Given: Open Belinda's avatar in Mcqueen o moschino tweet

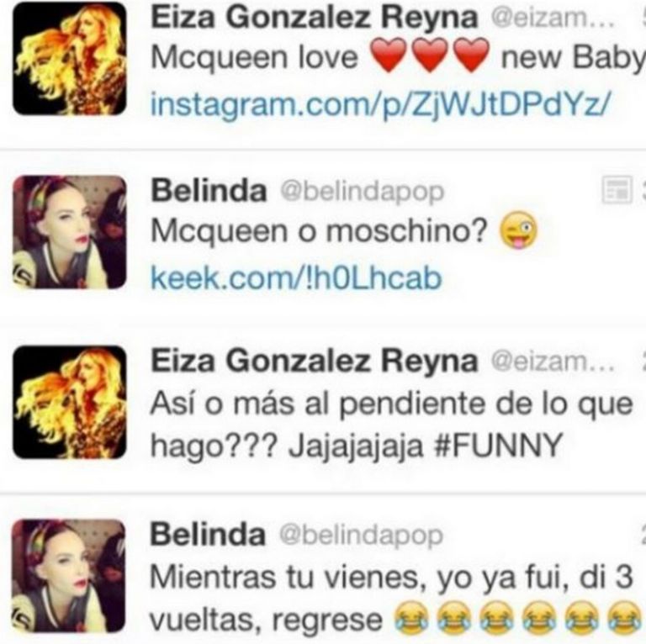Looking at the screenshot, I should coord(69,232).
